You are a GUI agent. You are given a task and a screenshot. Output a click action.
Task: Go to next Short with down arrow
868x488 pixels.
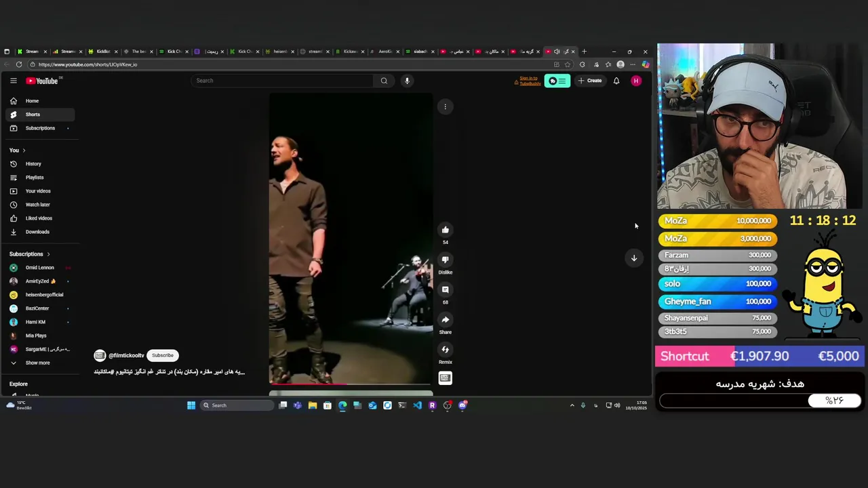pos(634,258)
